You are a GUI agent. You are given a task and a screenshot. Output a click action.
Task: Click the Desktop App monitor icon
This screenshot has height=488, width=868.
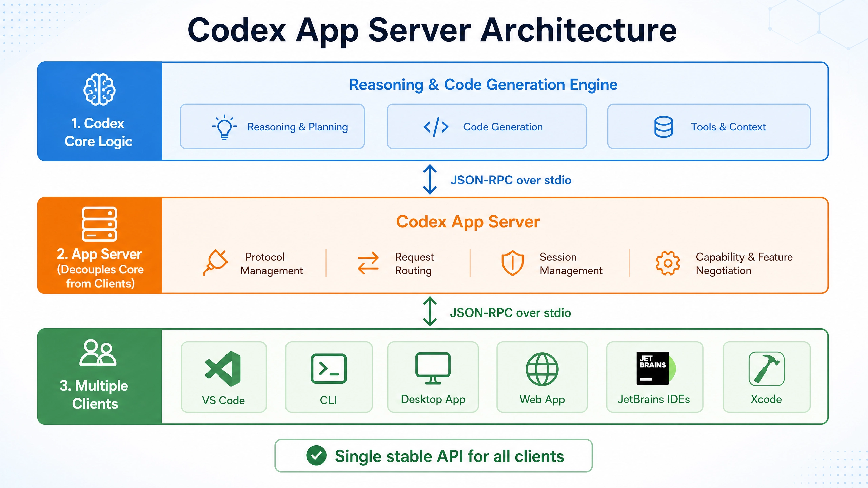pos(433,368)
